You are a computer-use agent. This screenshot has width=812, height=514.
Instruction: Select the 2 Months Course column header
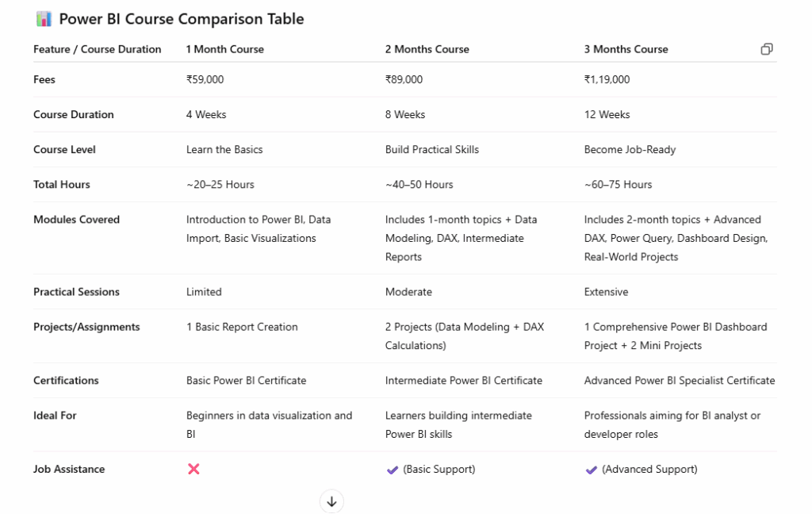pyautogui.click(x=427, y=49)
